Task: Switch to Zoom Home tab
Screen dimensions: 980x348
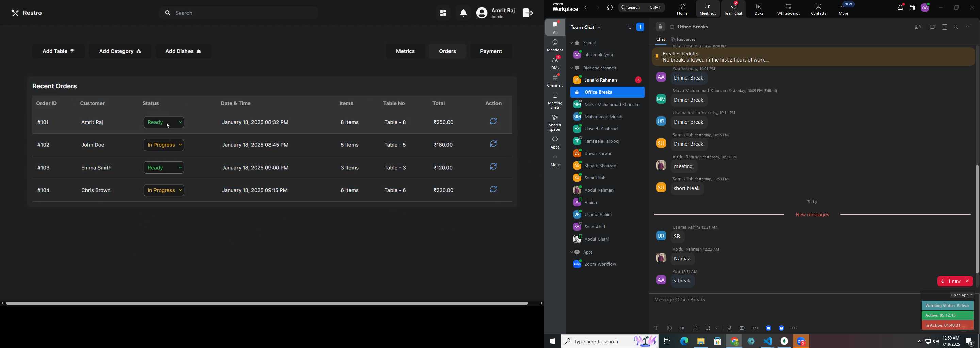Action: (x=682, y=9)
